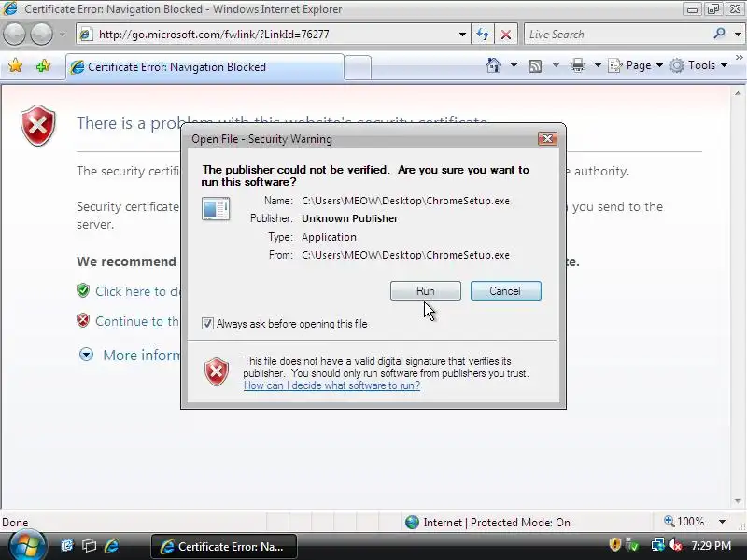Close the Open File - Security Warning dialog
Screen dimensions: 747x560
[547, 138]
